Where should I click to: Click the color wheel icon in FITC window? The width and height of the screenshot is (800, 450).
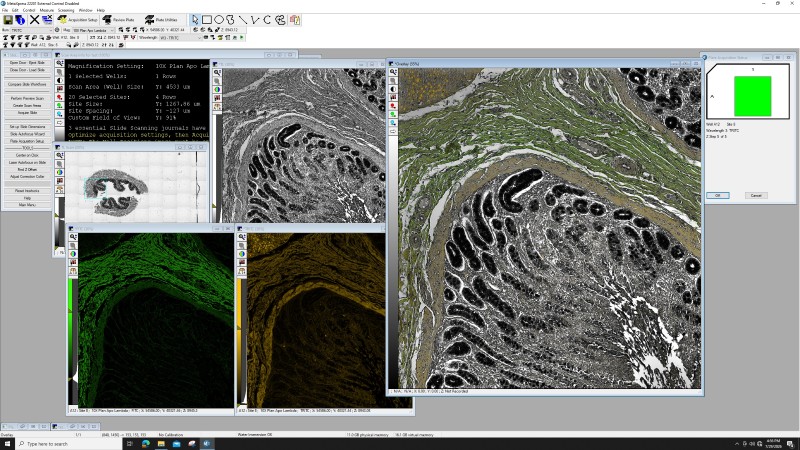click(x=73, y=254)
